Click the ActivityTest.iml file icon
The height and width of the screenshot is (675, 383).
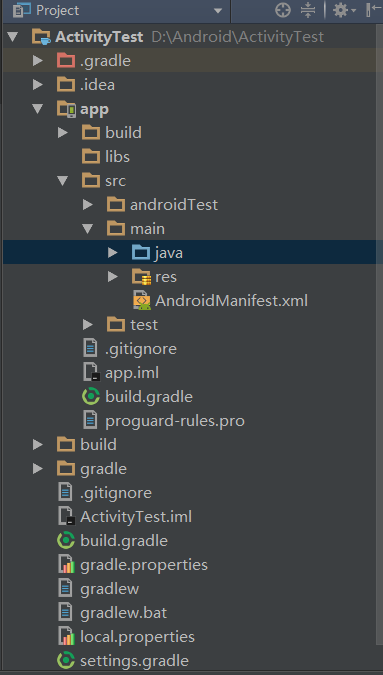[66, 517]
